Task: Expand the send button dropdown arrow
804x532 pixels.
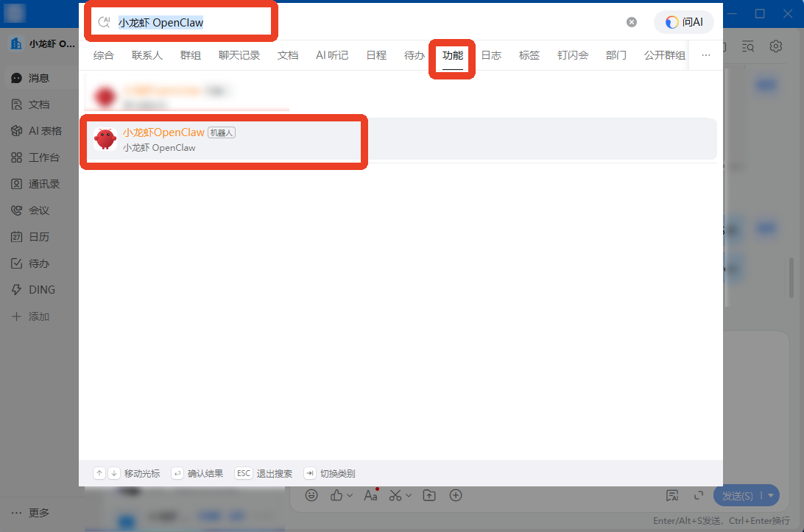Action: 771,496
